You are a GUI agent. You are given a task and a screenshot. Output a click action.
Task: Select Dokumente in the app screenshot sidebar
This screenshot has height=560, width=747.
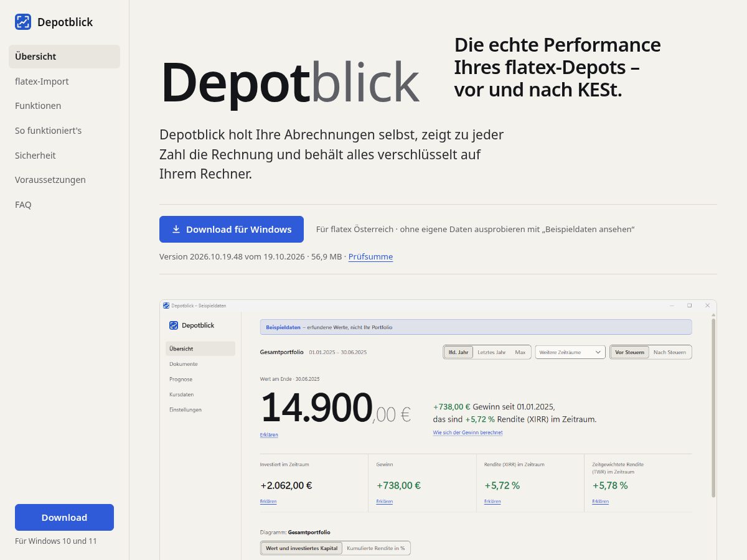(184, 364)
